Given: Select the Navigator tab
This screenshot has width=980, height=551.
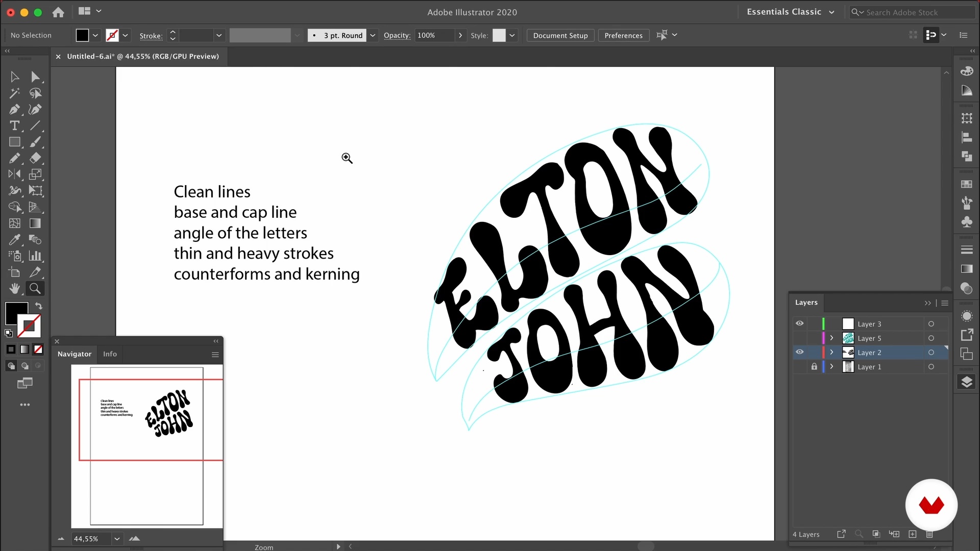Looking at the screenshot, I should (x=75, y=354).
